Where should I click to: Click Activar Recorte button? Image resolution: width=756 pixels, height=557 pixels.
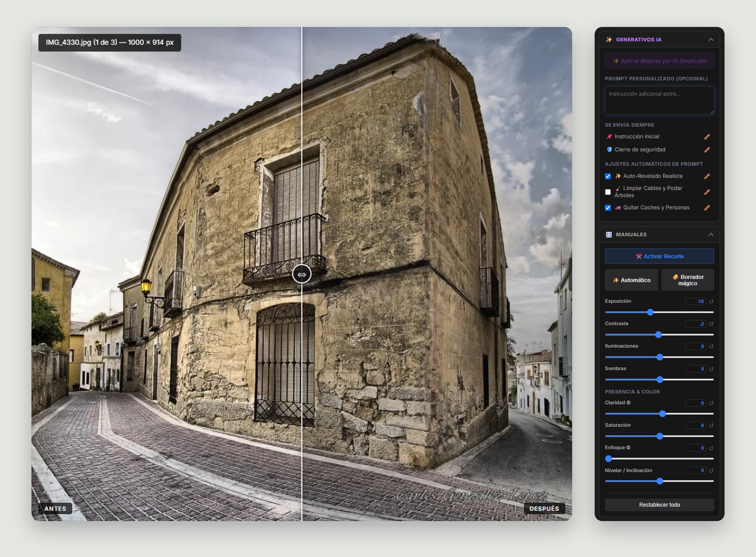click(659, 256)
